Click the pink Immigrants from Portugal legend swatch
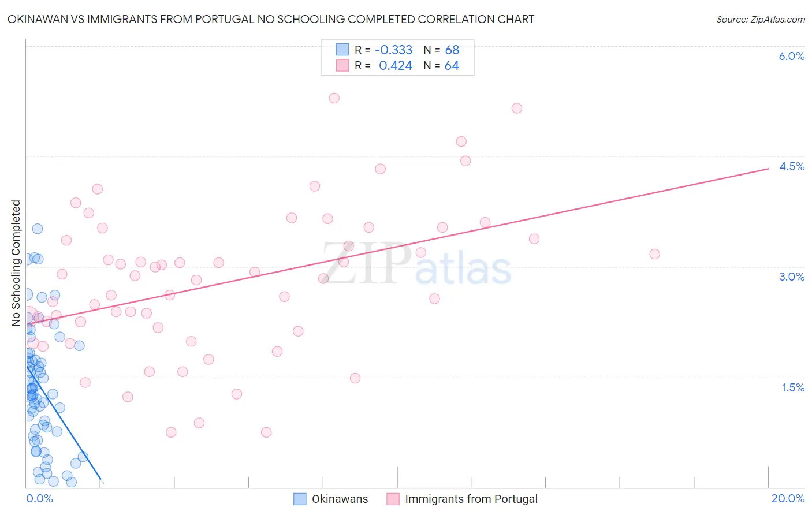 pyautogui.click(x=393, y=499)
